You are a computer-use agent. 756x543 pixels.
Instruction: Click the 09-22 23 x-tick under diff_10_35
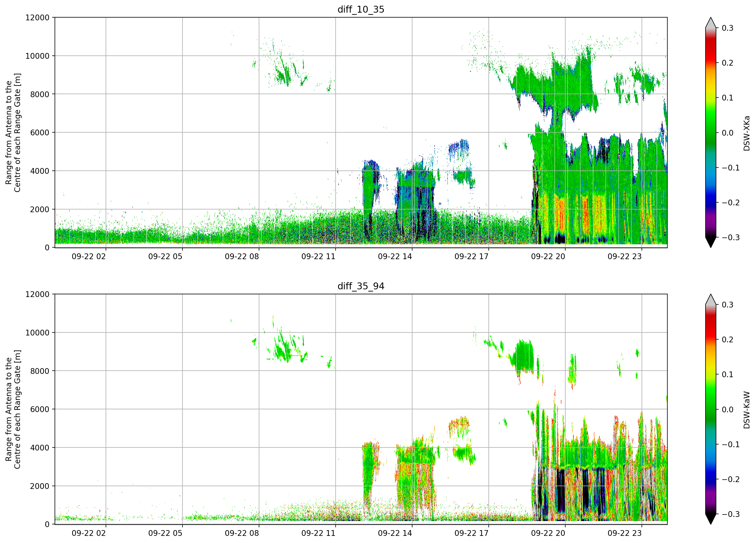[624, 256]
